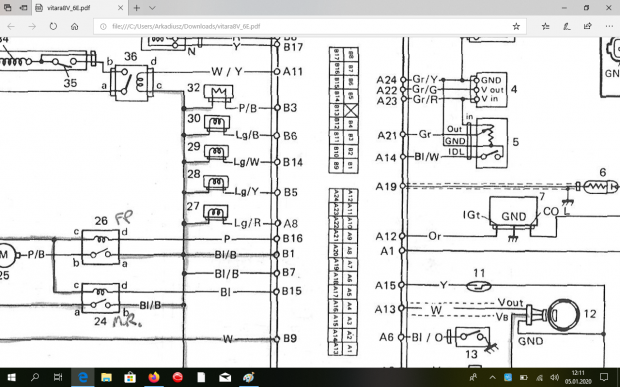
Task: Show hidden system tray icons
Action: (x=492, y=377)
